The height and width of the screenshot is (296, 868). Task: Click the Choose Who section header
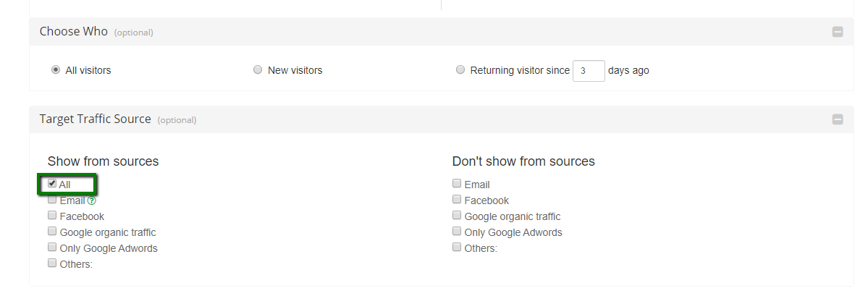[x=74, y=32]
